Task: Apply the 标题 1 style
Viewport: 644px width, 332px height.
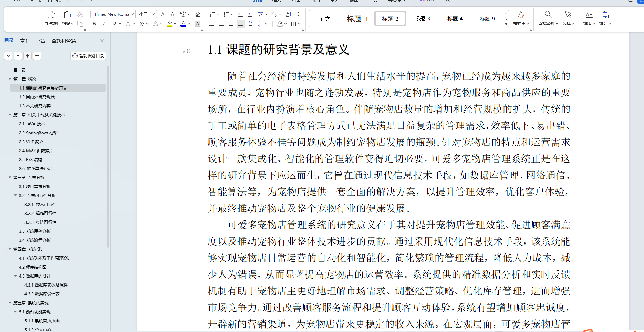Action: (x=357, y=19)
